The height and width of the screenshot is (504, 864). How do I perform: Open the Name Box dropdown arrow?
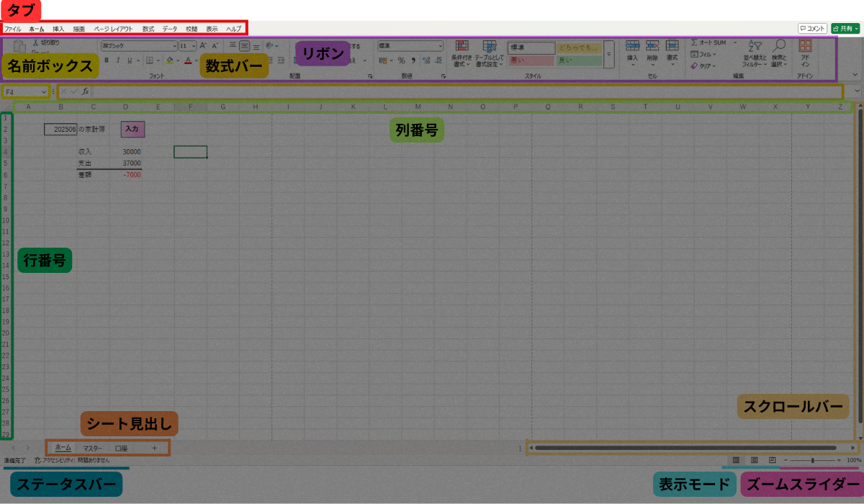click(44, 92)
